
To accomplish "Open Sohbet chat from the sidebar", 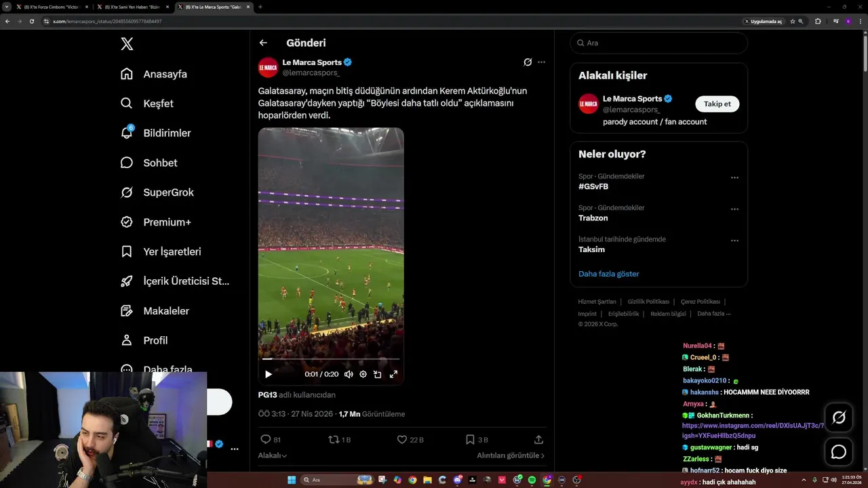I will point(149,163).
